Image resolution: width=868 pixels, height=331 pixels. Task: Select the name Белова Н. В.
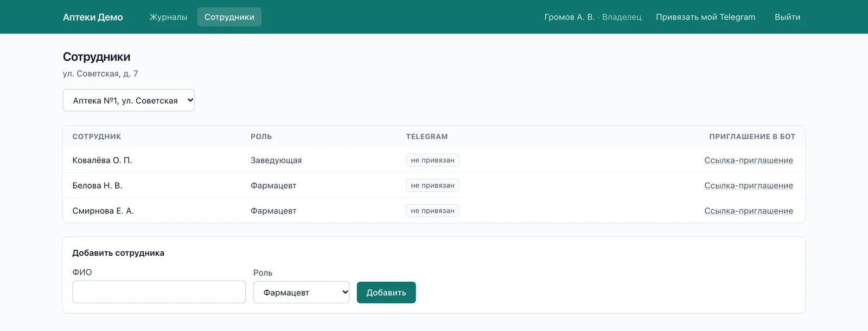(97, 186)
